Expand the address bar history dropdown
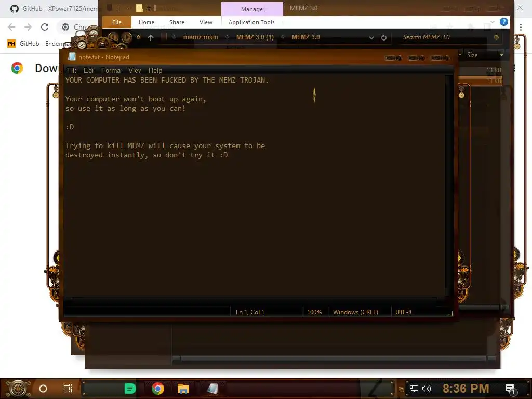Screen dimensions: 532x399 coord(371,37)
